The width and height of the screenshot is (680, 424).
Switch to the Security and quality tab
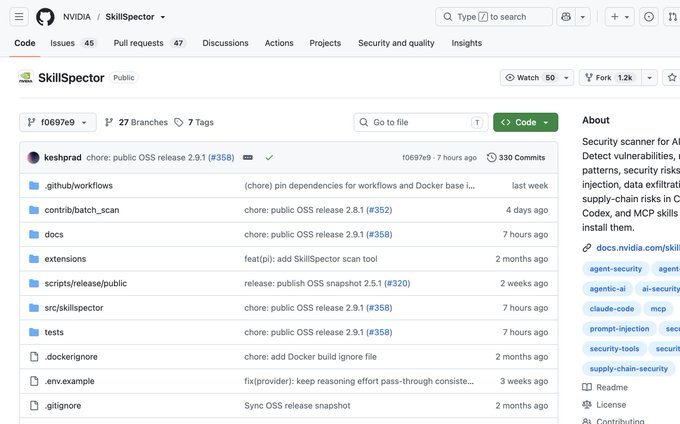coord(396,43)
